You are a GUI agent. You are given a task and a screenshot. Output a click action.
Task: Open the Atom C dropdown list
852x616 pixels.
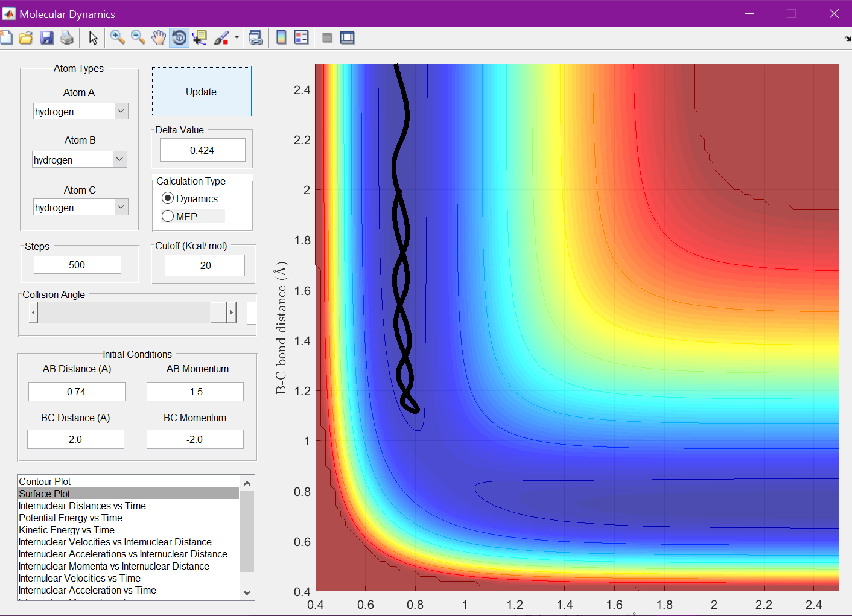(x=121, y=208)
